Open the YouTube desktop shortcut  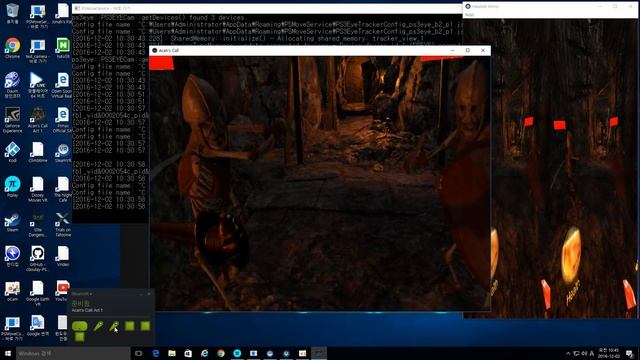(63, 291)
